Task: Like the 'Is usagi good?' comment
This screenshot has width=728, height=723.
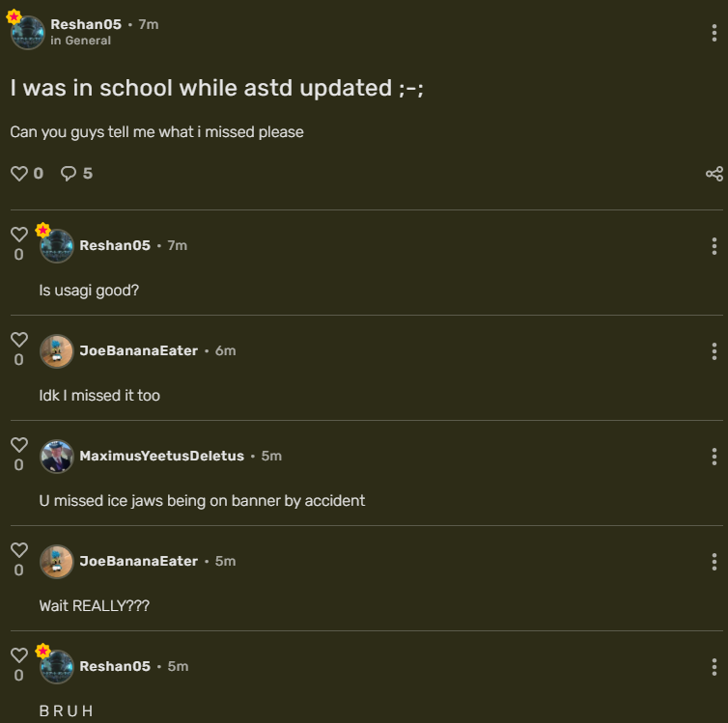Action: 19,235
